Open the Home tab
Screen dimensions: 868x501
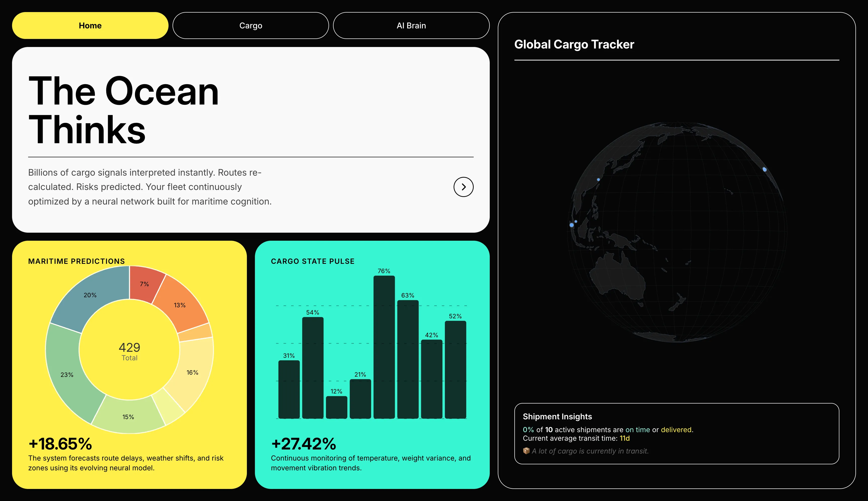click(x=90, y=25)
